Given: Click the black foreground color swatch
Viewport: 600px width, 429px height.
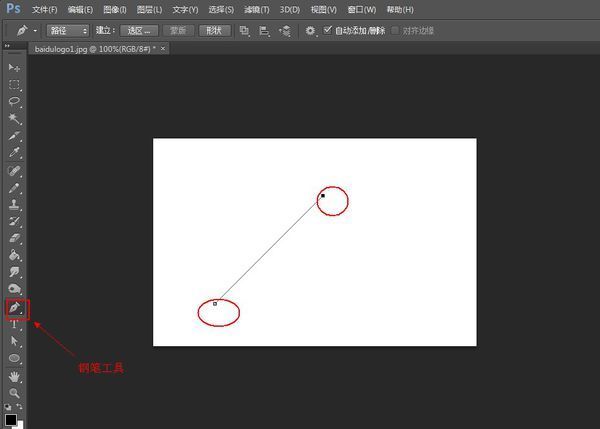Looking at the screenshot, I should tap(11, 419).
